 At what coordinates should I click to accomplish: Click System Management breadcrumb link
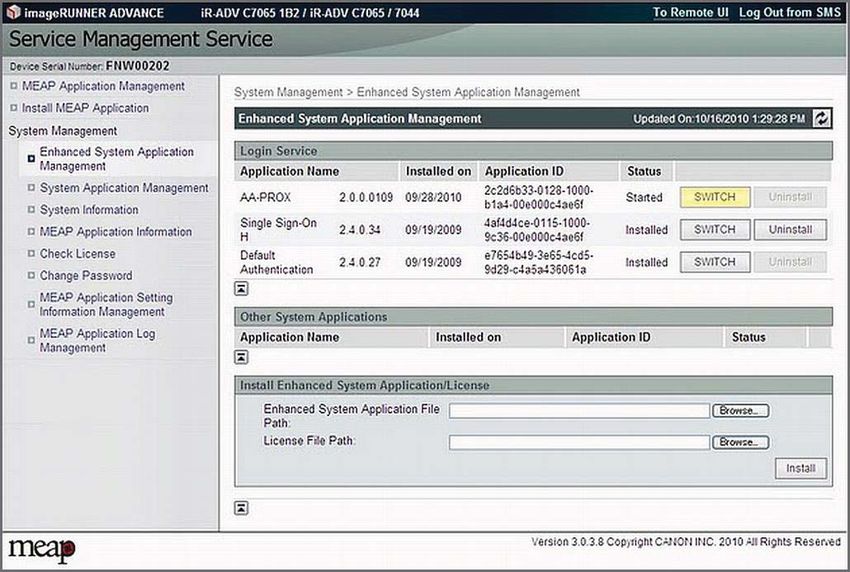pos(288,92)
